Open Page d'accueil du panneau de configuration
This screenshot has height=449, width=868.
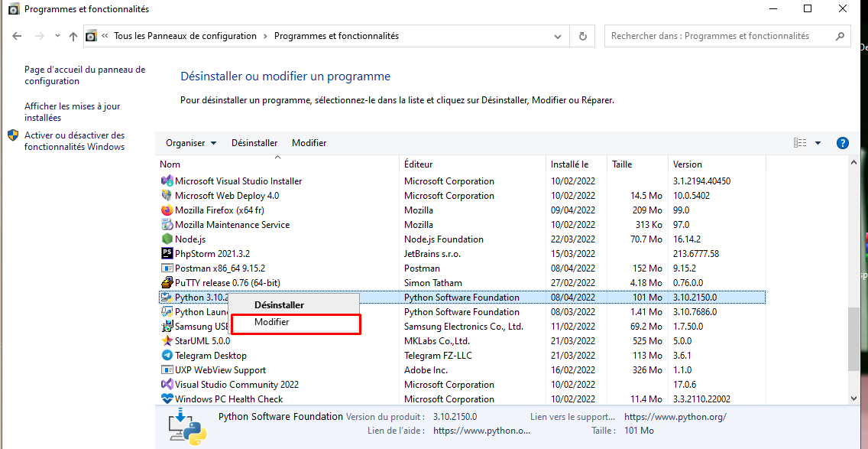click(x=85, y=76)
